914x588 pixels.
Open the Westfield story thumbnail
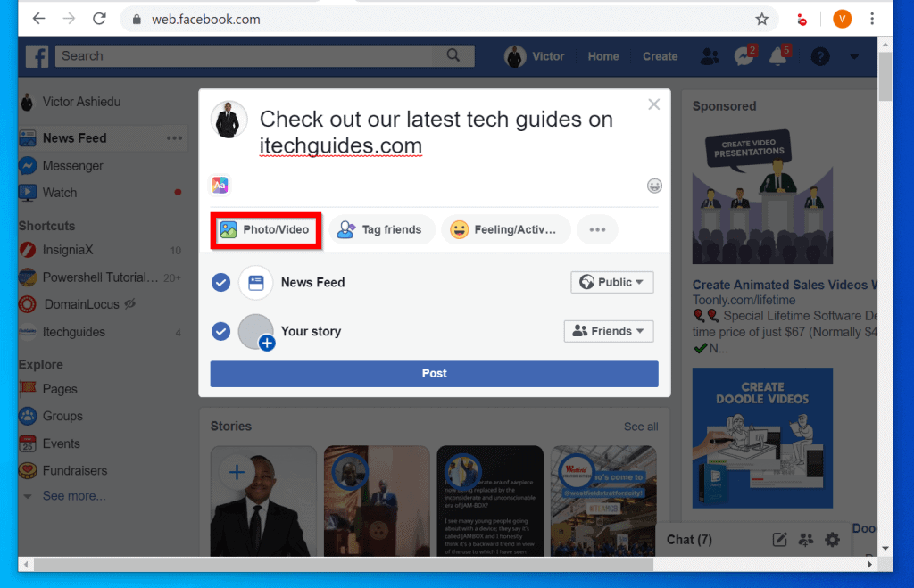click(x=603, y=501)
